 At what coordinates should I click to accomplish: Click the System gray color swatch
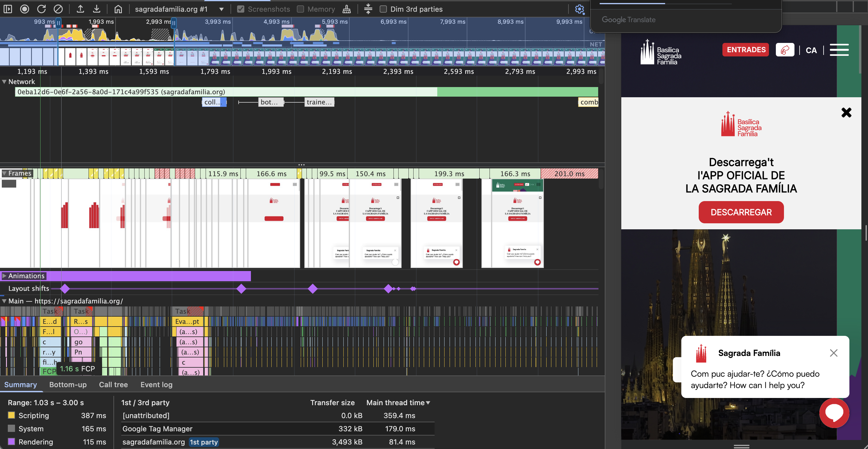pos(11,429)
